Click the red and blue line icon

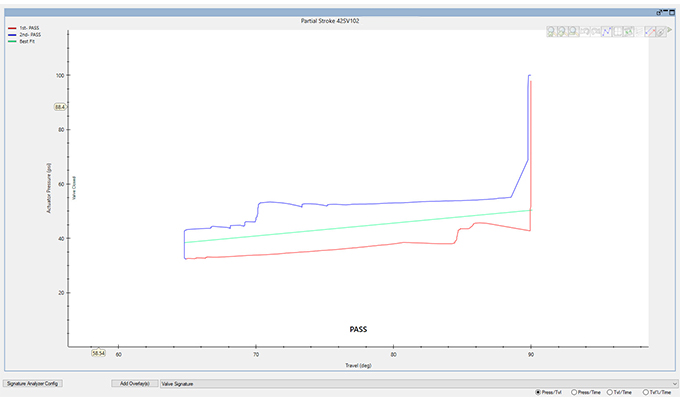[x=650, y=32]
